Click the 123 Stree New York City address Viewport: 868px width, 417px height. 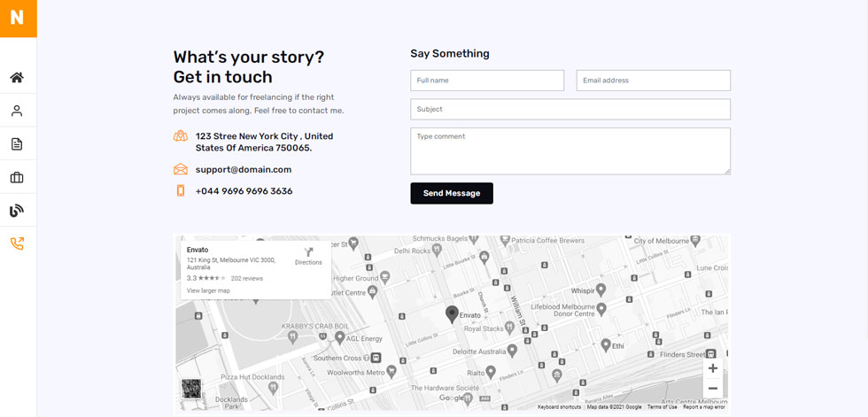coord(264,143)
